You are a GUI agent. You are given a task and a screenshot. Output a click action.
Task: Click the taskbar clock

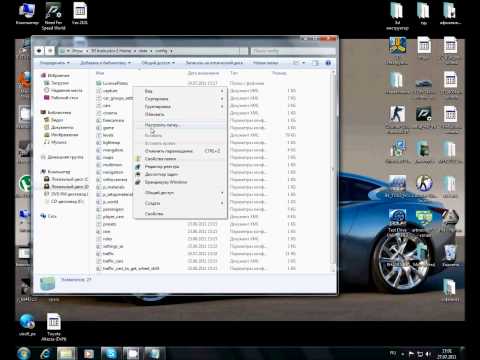point(447,354)
